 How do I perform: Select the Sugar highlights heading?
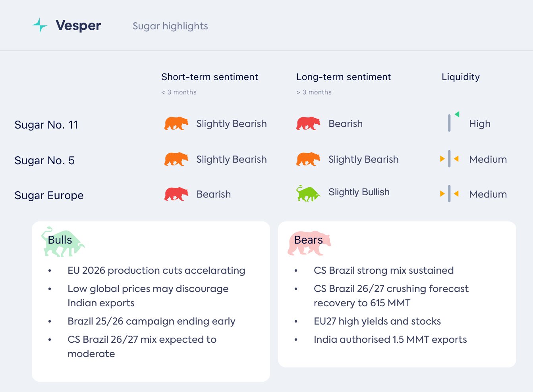click(x=170, y=26)
